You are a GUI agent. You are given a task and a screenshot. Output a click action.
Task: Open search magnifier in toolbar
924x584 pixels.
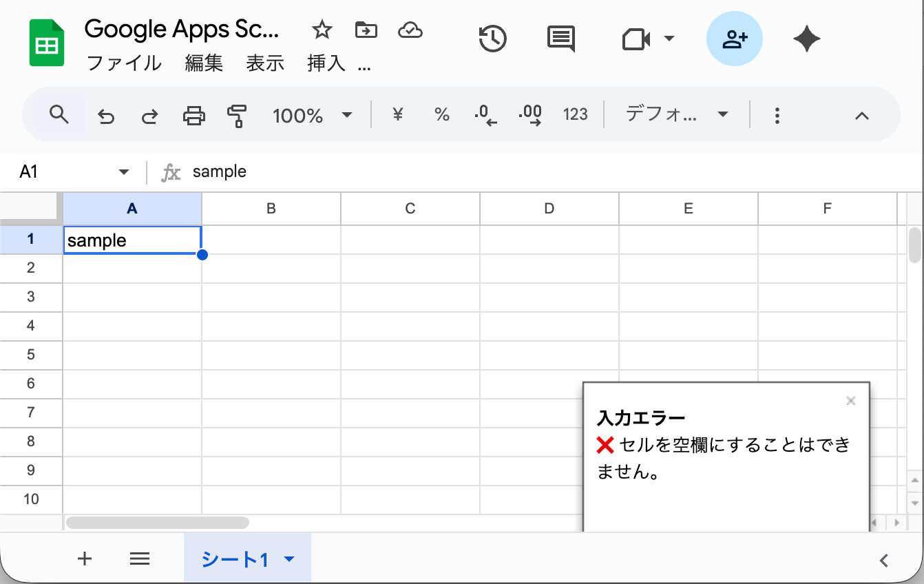click(60, 115)
